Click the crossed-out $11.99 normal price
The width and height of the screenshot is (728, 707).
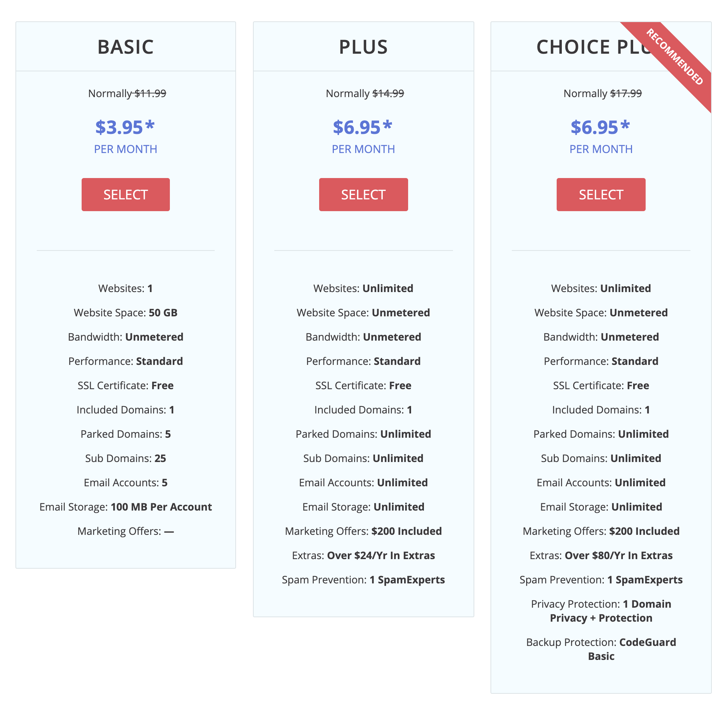(x=150, y=93)
